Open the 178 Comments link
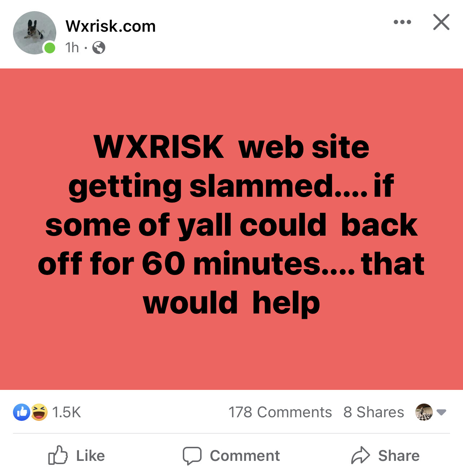 [280, 412]
